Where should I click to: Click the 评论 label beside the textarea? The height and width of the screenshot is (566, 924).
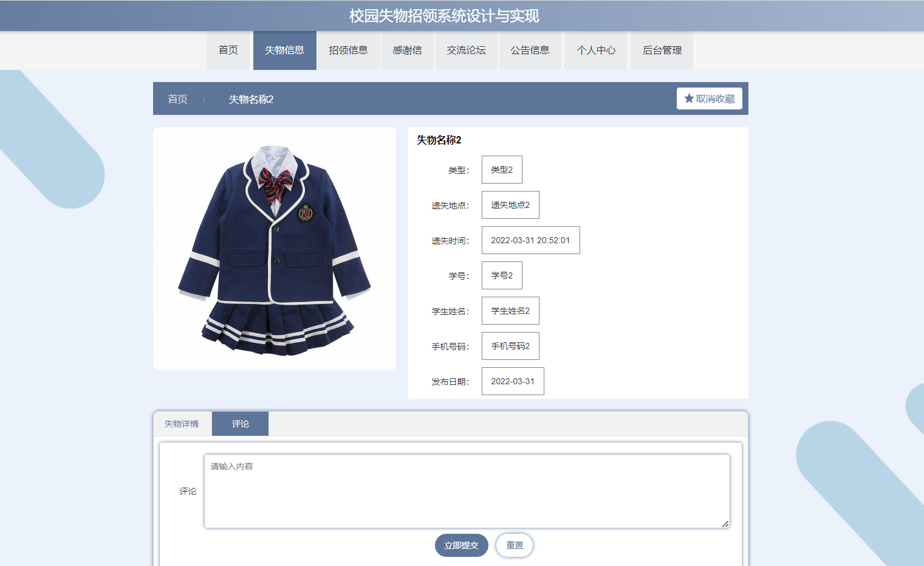click(x=188, y=491)
